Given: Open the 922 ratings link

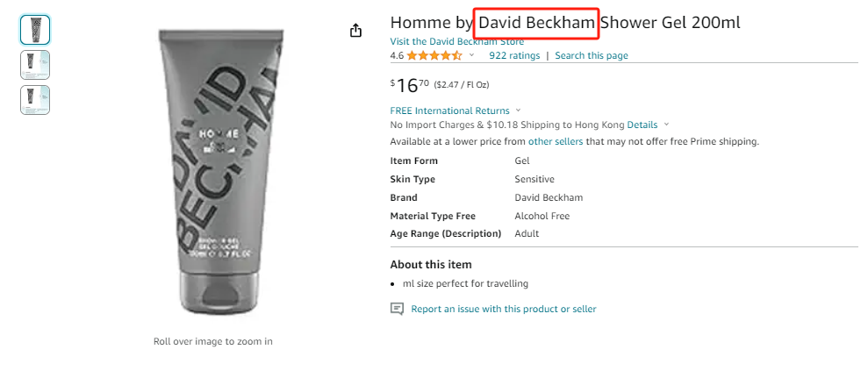Looking at the screenshot, I should (x=514, y=55).
